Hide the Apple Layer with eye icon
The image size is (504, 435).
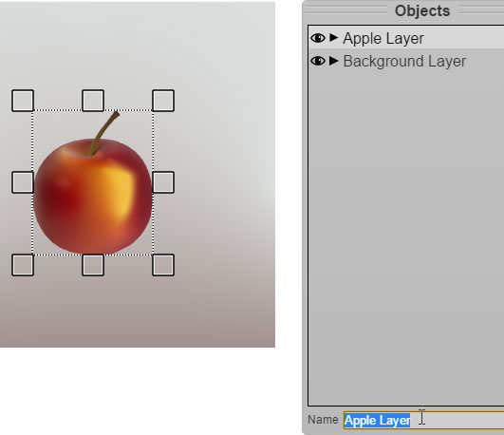(318, 38)
